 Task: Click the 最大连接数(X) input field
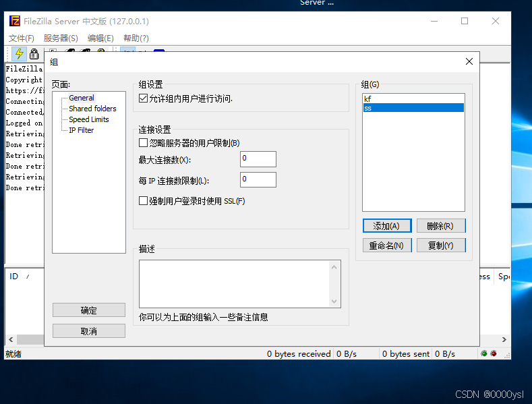(258, 159)
